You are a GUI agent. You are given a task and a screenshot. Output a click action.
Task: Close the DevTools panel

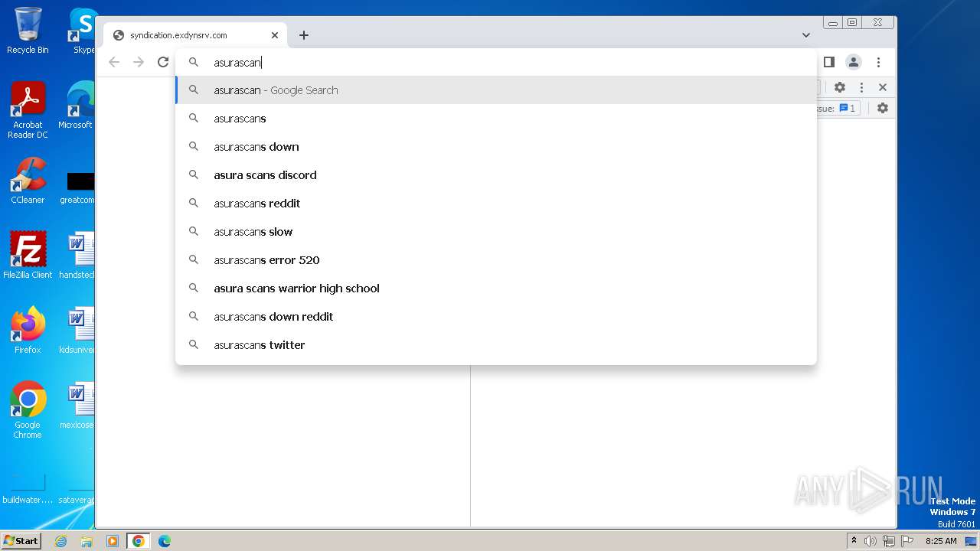(x=883, y=87)
